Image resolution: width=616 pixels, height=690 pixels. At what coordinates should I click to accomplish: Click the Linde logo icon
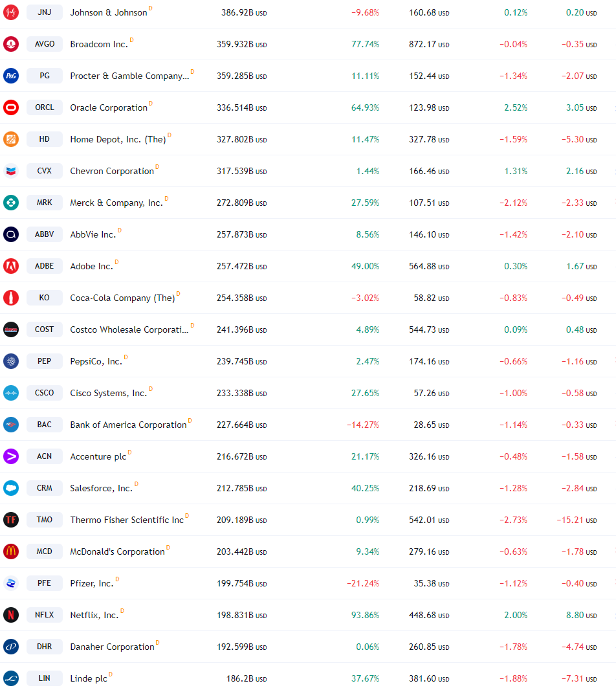11,678
